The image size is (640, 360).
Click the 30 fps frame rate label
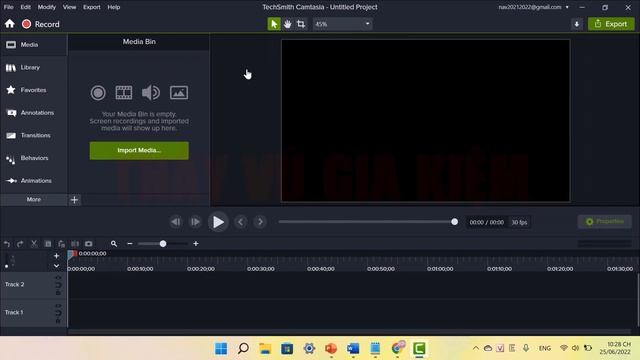coord(519,222)
